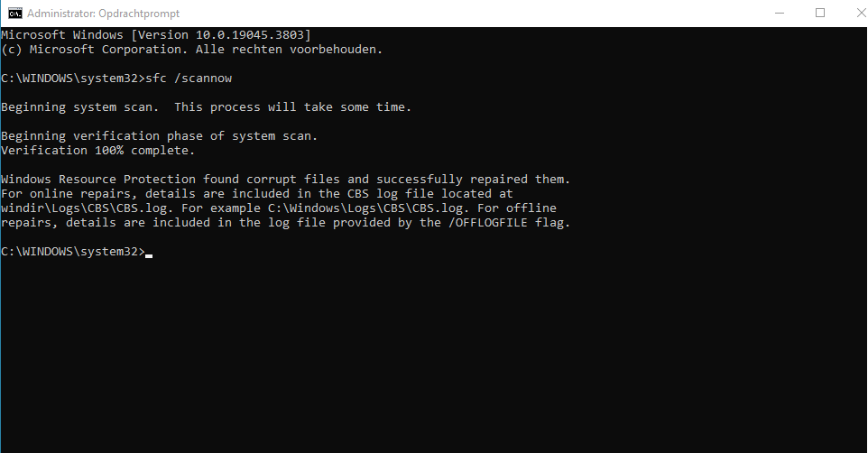The width and height of the screenshot is (868, 453).
Task: Click the typed 'sfc /scannow' command
Action: (x=189, y=79)
